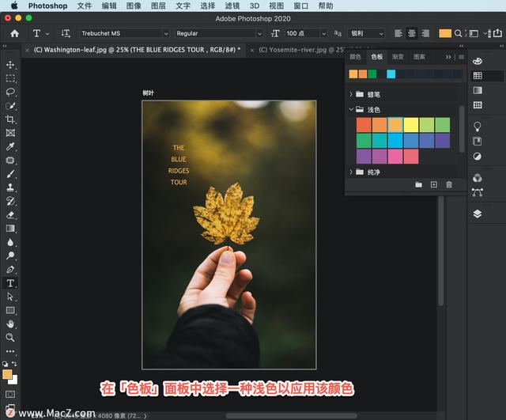Screen dimensions: 506x420
Task: Enable center text alignment
Action: tap(411, 34)
